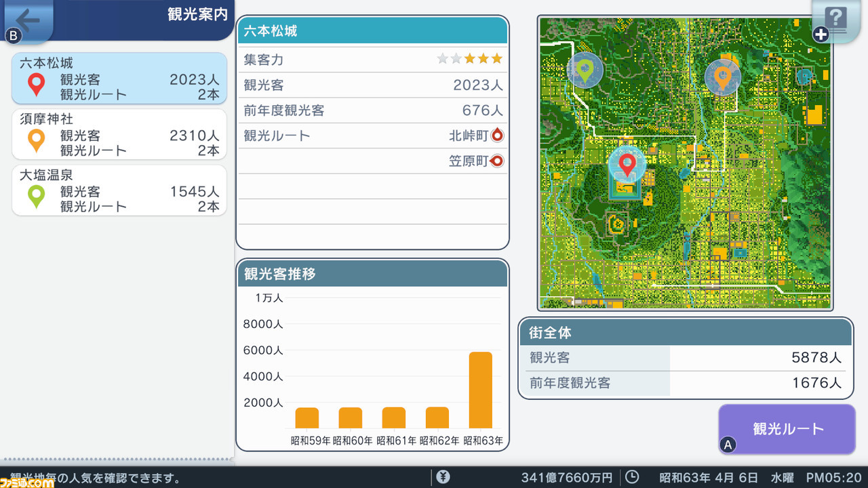
Task: Select 須摩神社 in tourist spot list
Action: pyautogui.click(x=119, y=134)
